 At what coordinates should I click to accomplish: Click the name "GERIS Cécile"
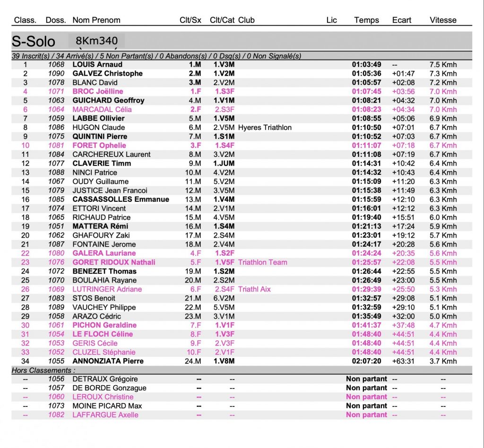click(x=95, y=343)
